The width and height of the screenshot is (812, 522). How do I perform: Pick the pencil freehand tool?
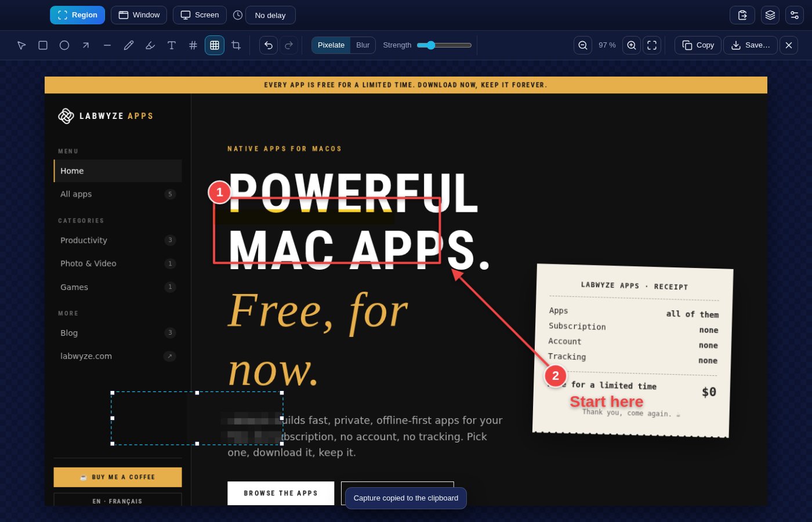click(129, 45)
